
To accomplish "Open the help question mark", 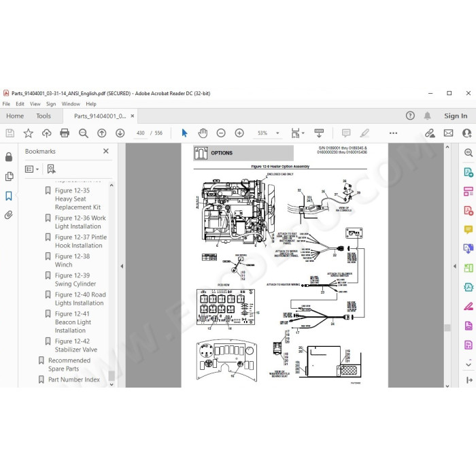I will [410, 116].
